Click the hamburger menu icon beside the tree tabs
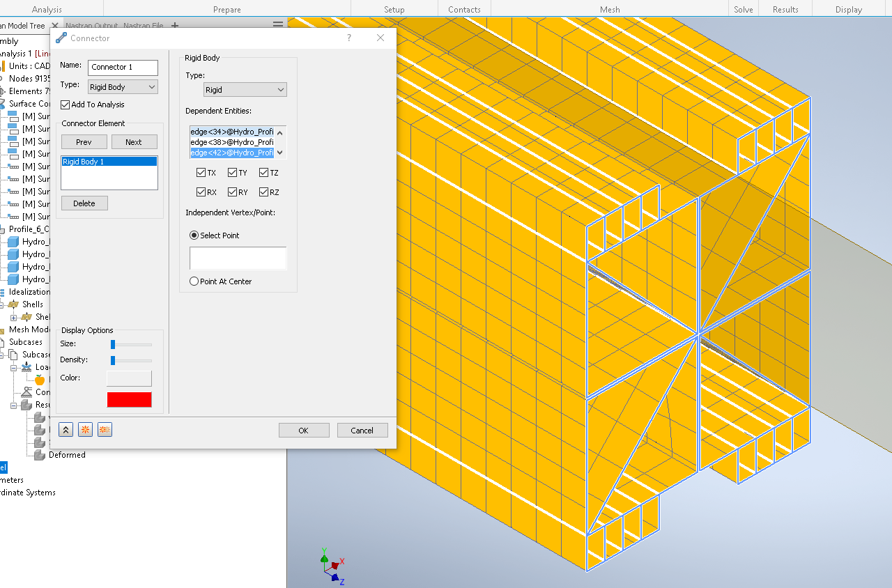The height and width of the screenshot is (588, 892). 278,24
